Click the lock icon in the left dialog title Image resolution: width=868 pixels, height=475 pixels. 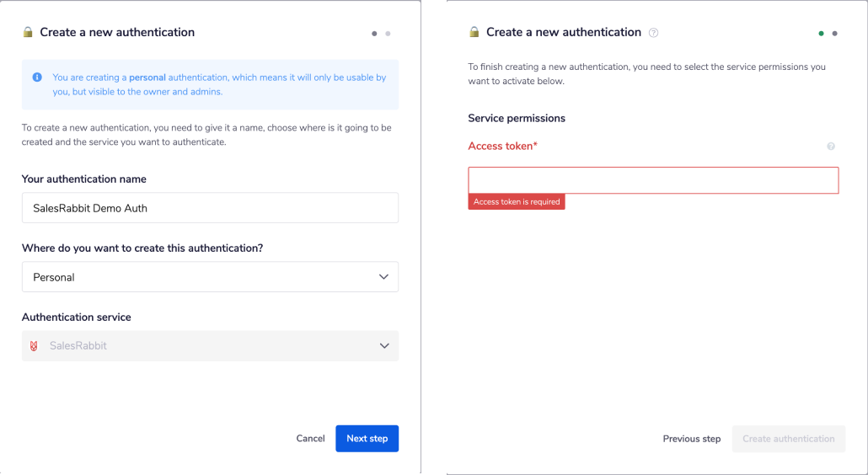pos(28,33)
